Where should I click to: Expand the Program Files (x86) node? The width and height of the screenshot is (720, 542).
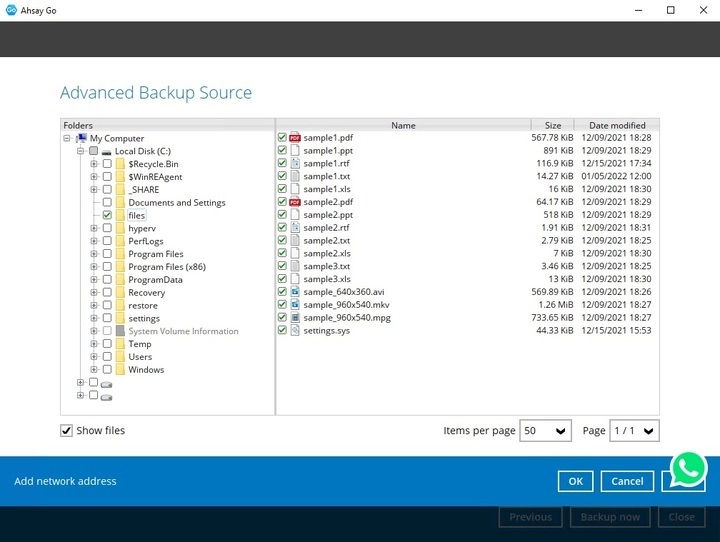(x=94, y=267)
